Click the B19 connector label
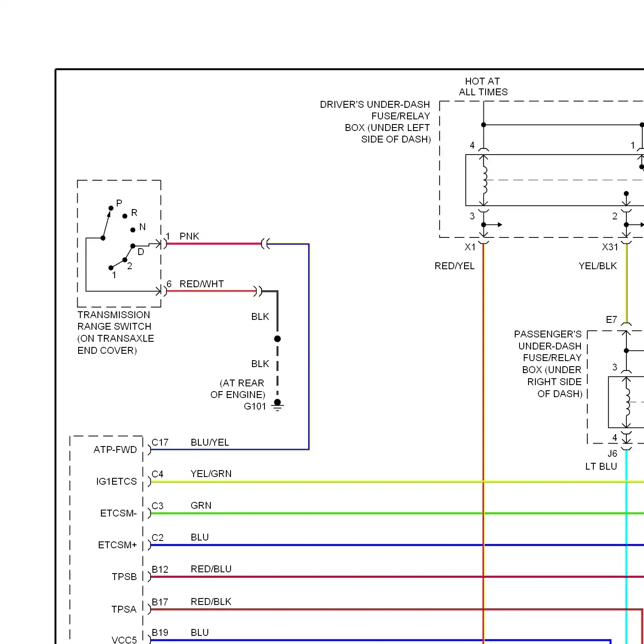The width and height of the screenshot is (644, 644). [x=160, y=632]
